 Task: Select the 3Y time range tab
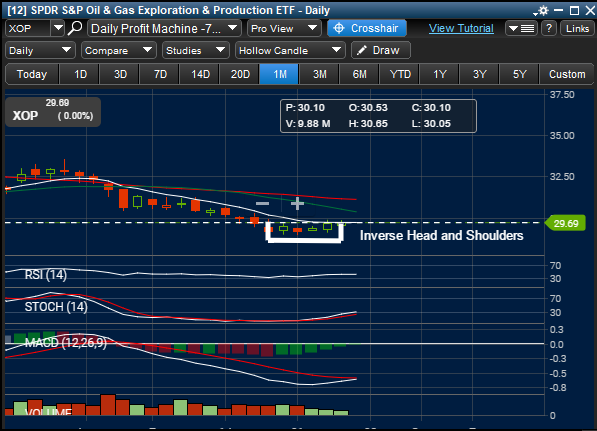[480, 74]
